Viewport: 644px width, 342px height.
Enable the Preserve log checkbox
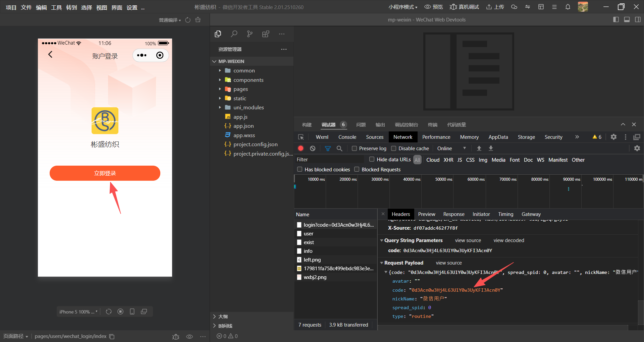coord(354,148)
